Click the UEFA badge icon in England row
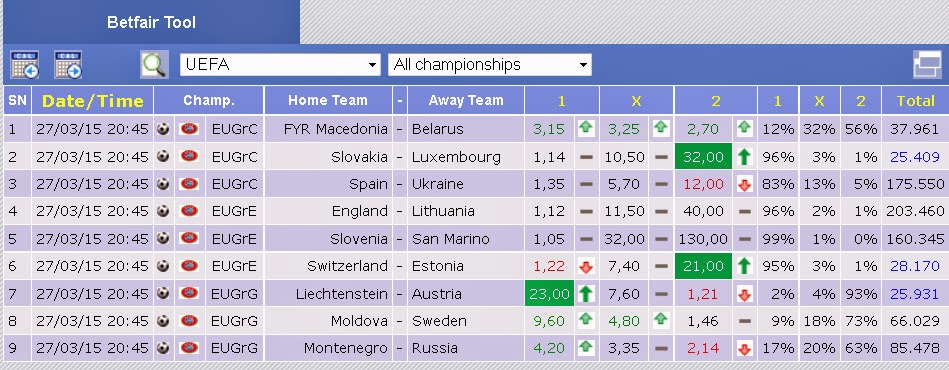Screen dimensions: 949x370 [189, 211]
